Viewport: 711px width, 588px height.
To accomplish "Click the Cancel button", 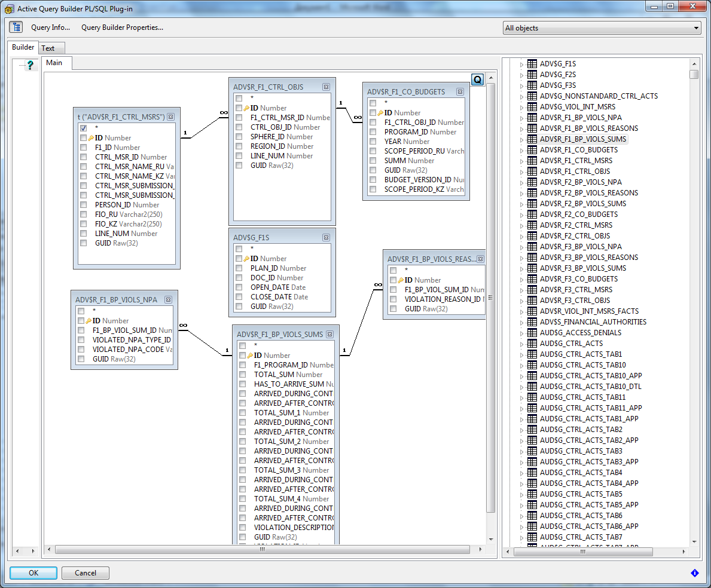I will (x=86, y=573).
